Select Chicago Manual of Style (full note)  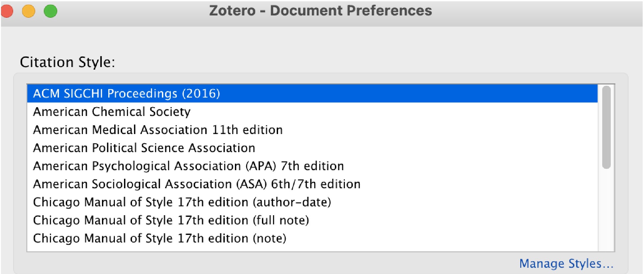[171, 220]
